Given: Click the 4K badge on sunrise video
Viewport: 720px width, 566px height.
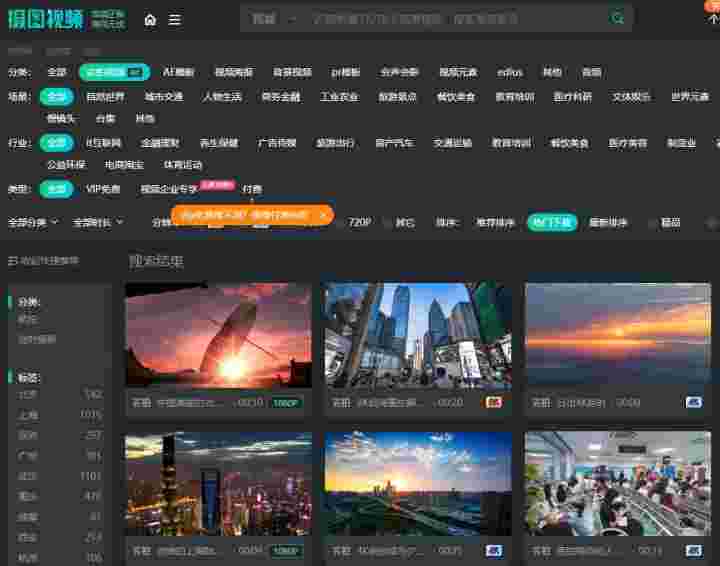Looking at the screenshot, I should (693, 402).
